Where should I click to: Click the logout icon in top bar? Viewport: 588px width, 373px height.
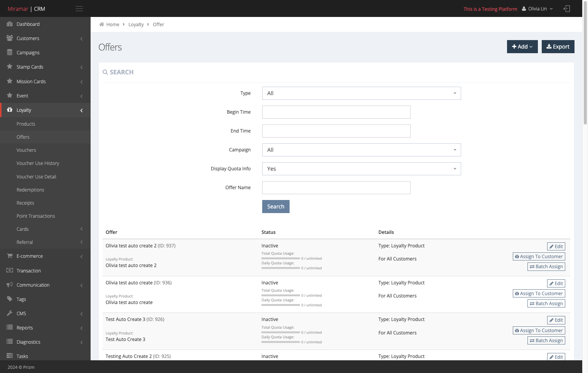click(566, 8)
